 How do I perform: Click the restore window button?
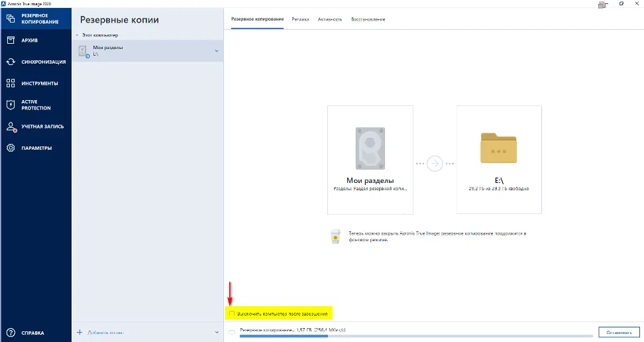(x=621, y=4)
